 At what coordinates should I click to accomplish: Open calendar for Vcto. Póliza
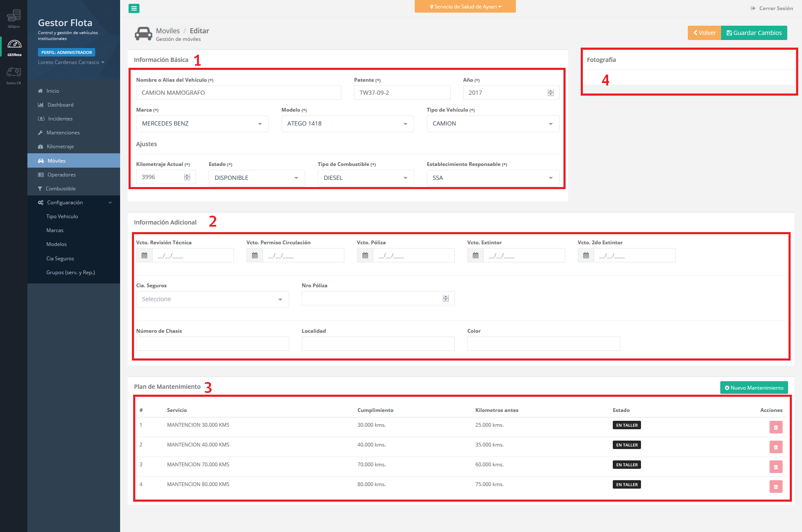pyautogui.click(x=365, y=255)
